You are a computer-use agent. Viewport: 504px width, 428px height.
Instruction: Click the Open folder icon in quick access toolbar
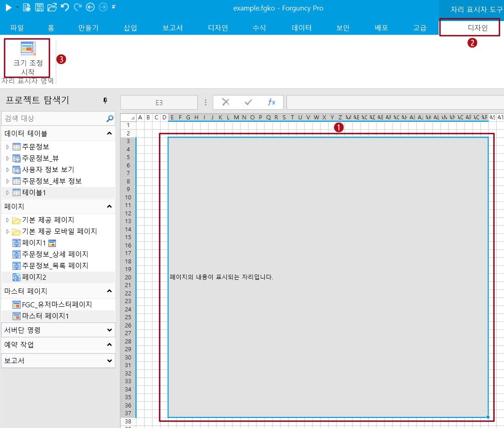[x=52, y=7]
